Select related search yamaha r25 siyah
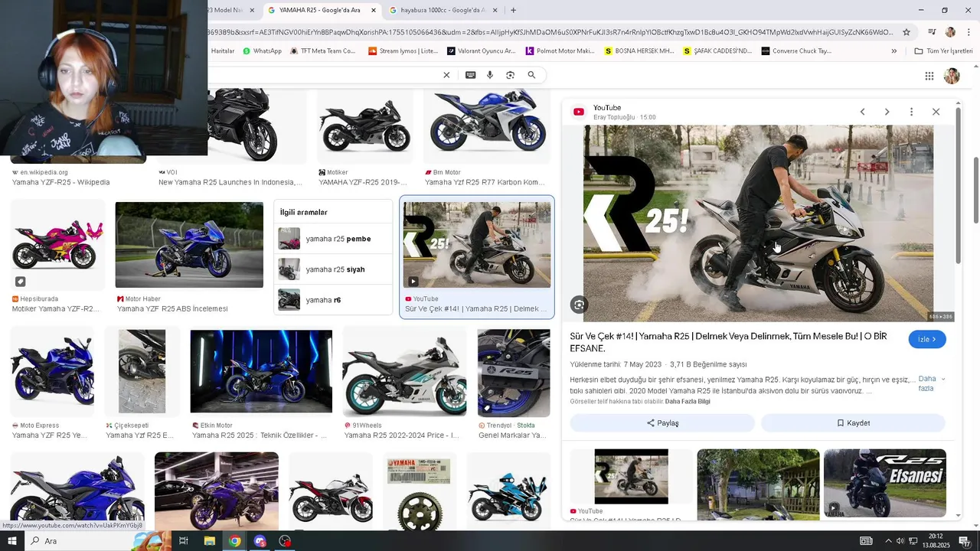The width and height of the screenshot is (980, 551). coord(334,269)
